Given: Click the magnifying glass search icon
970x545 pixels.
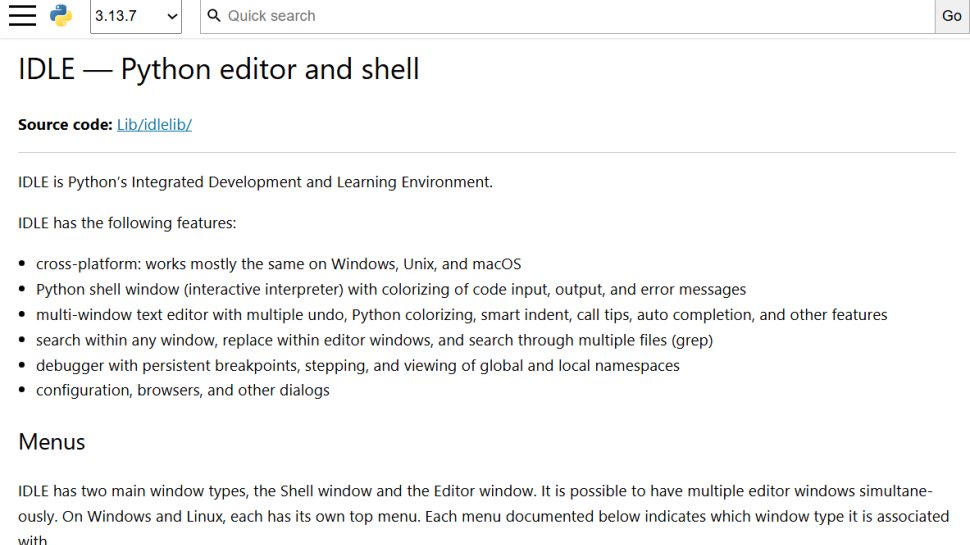Looking at the screenshot, I should (x=214, y=15).
